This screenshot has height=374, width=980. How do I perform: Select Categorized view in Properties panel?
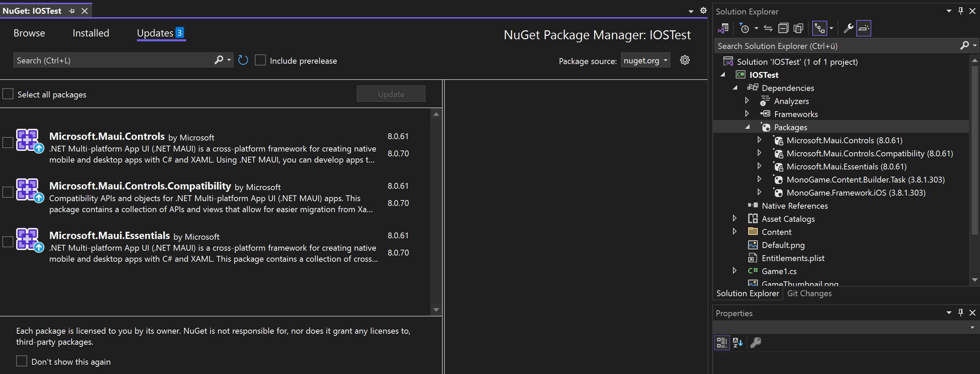[722, 342]
